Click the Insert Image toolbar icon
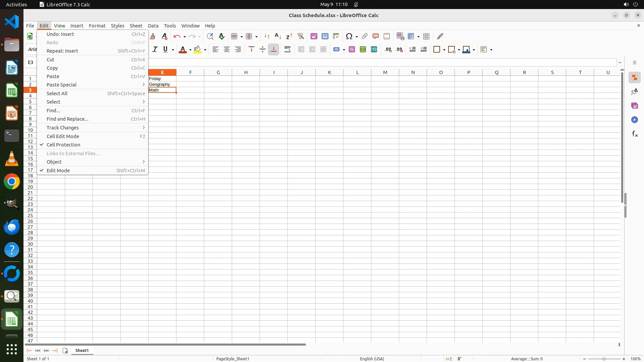The height and width of the screenshot is (362, 644). pyautogui.click(x=314, y=36)
